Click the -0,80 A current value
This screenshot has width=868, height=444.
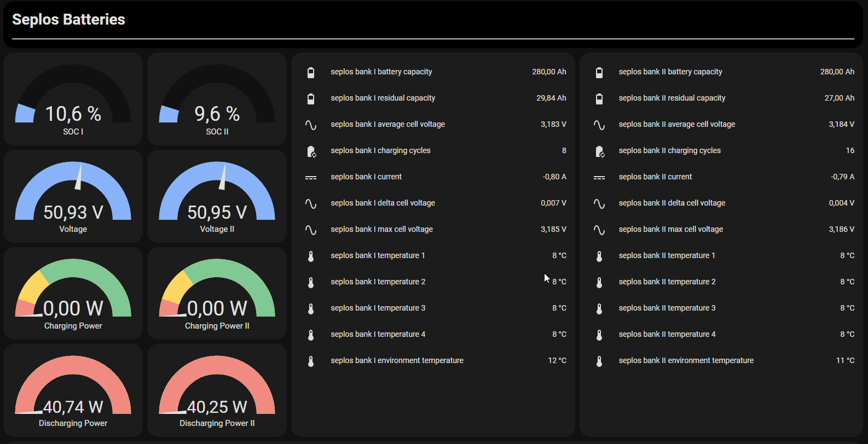[554, 177]
